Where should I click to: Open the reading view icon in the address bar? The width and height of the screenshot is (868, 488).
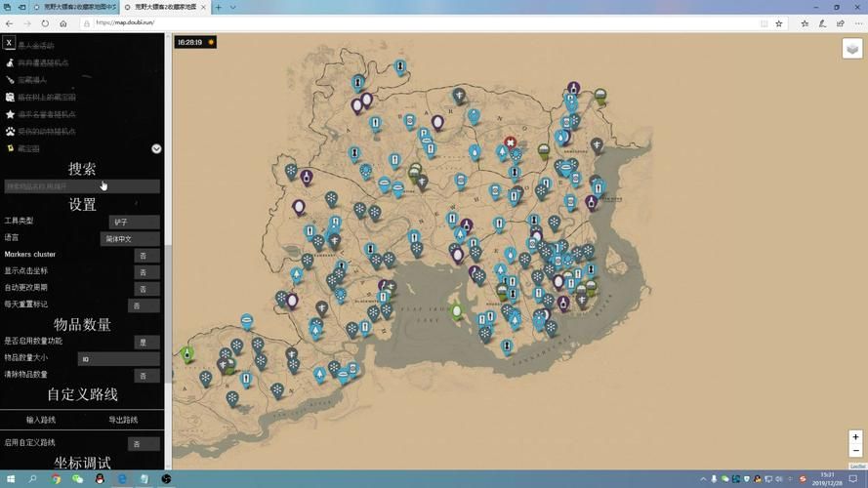[764, 23]
